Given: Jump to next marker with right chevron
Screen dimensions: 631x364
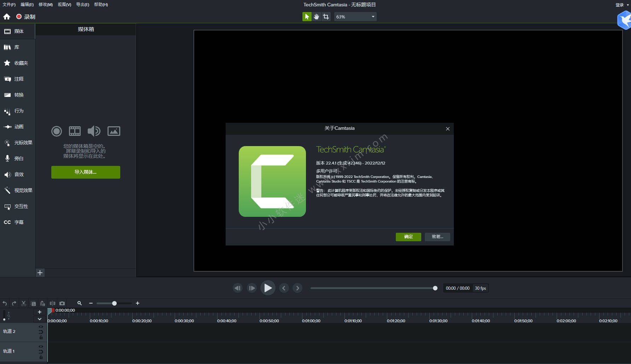Looking at the screenshot, I should point(298,288).
